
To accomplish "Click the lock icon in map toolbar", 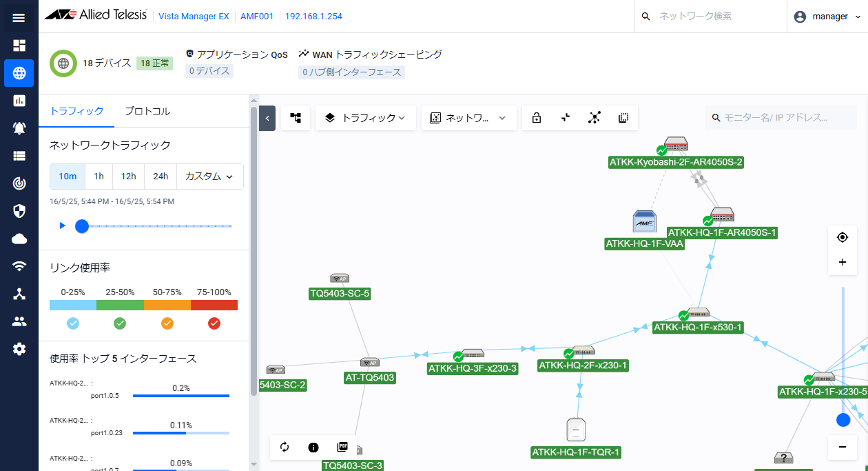I will point(537,118).
